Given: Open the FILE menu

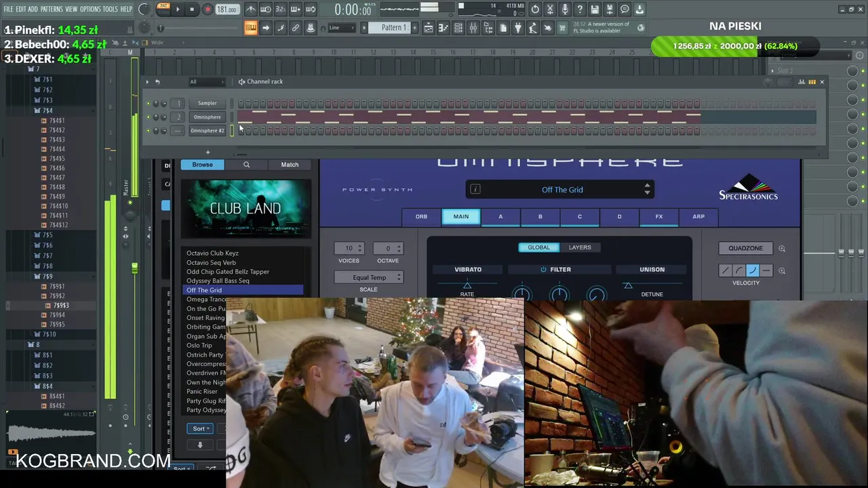Looking at the screenshot, I should click(x=8, y=9).
